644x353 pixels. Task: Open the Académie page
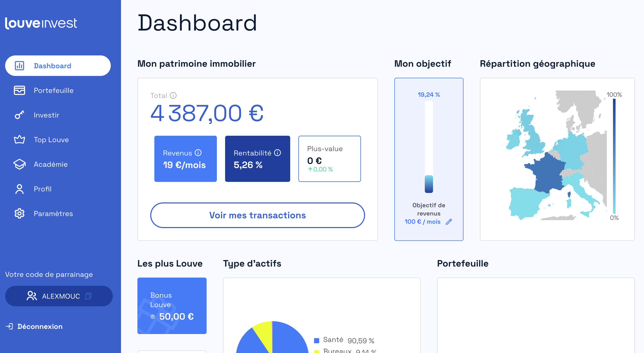point(58,164)
